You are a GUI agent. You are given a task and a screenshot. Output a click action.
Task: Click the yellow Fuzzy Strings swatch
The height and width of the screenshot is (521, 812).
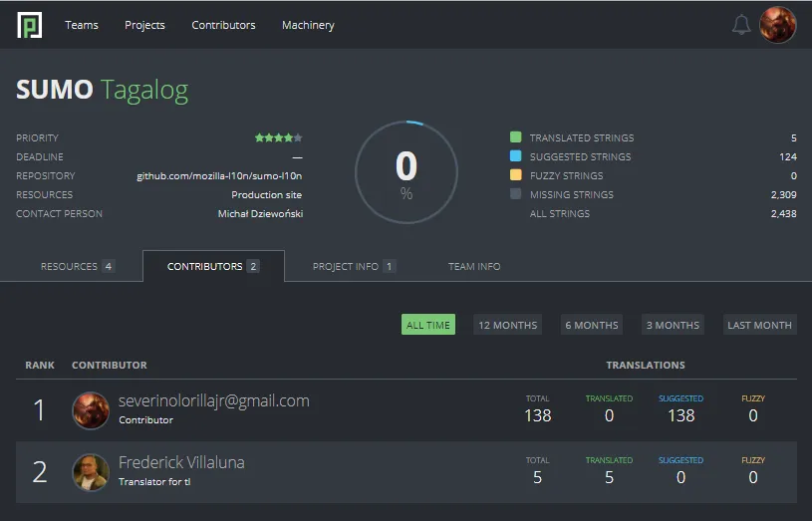[x=515, y=175]
